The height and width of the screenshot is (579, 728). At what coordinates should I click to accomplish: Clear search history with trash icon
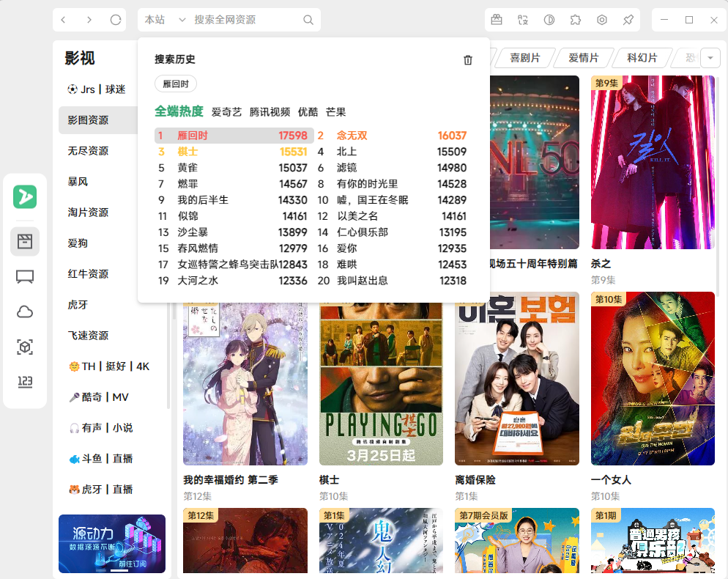[468, 60]
